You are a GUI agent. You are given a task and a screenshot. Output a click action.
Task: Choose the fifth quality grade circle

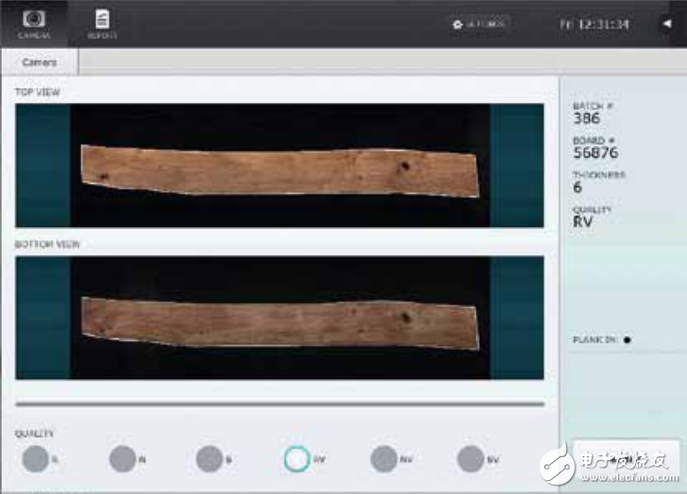[x=383, y=459]
